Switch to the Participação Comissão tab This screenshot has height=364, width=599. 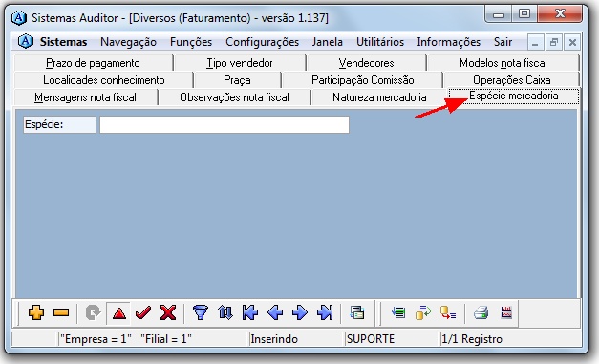point(362,80)
